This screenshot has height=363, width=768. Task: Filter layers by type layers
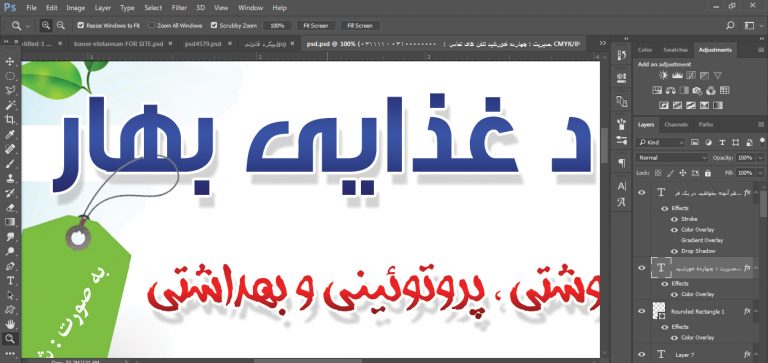tap(721, 143)
